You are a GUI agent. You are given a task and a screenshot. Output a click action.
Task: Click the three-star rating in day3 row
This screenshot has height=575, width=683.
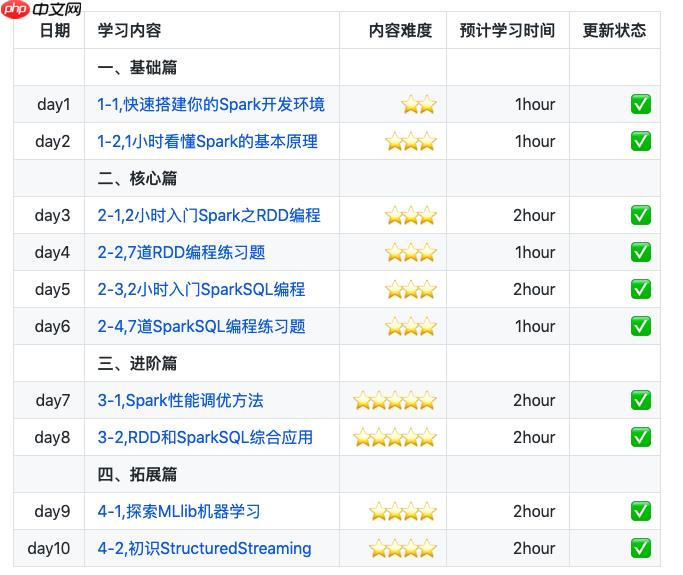[x=411, y=216]
